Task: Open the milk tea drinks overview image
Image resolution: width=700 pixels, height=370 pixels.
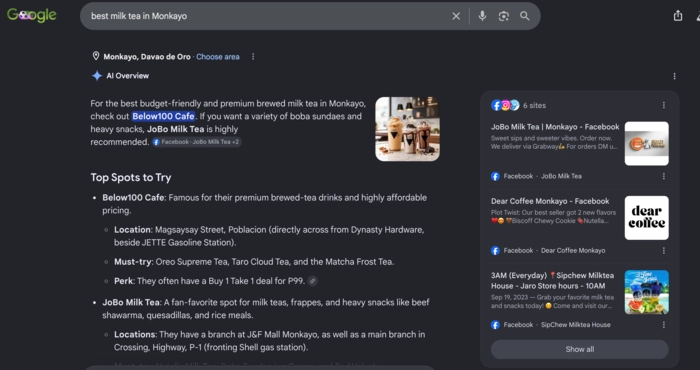Action: [408, 129]
